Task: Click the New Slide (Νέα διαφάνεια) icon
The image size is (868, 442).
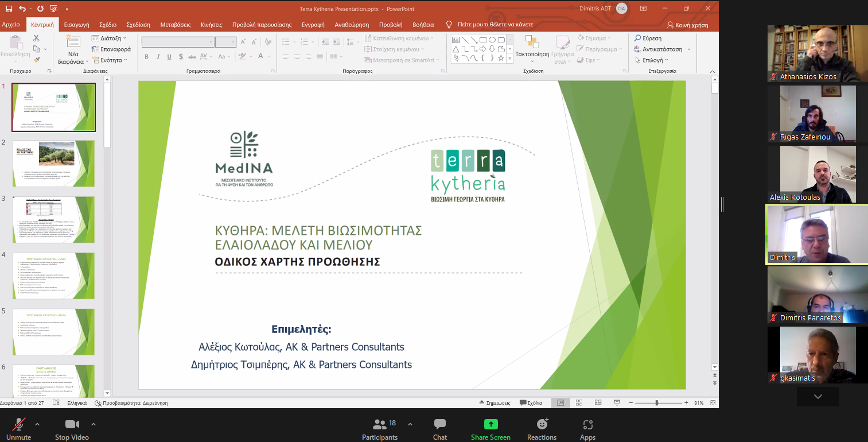Action: [73, 42]
